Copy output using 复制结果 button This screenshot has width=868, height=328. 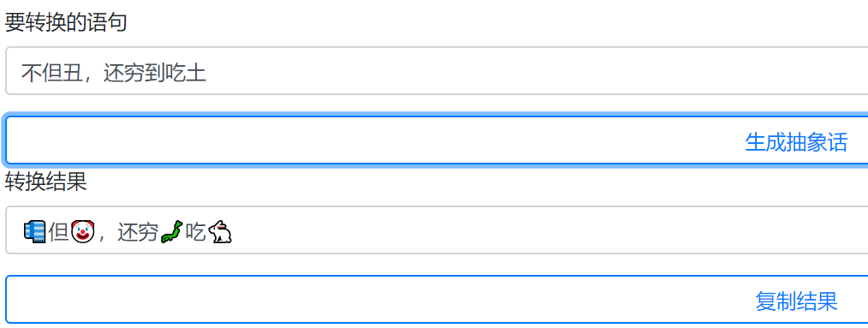click(x=796, y=301)
